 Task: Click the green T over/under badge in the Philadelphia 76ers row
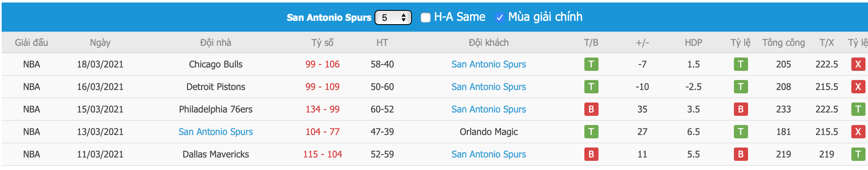858,109
